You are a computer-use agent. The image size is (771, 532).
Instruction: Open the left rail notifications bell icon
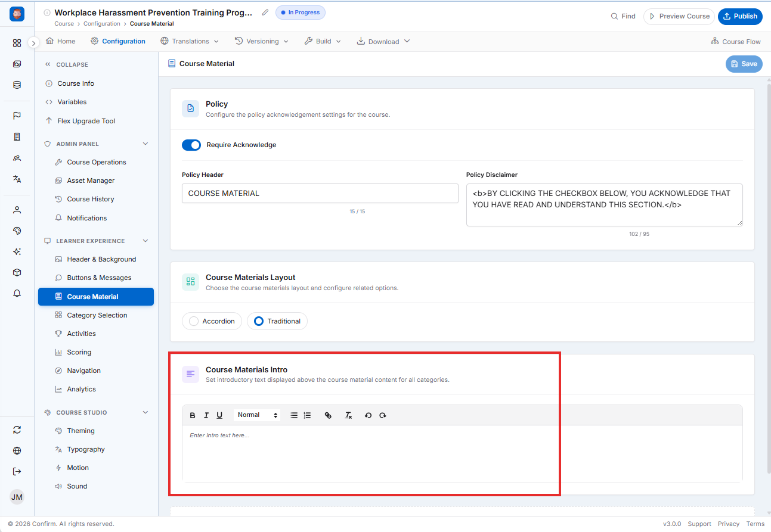pyautogui.click(x=17, y=293)
